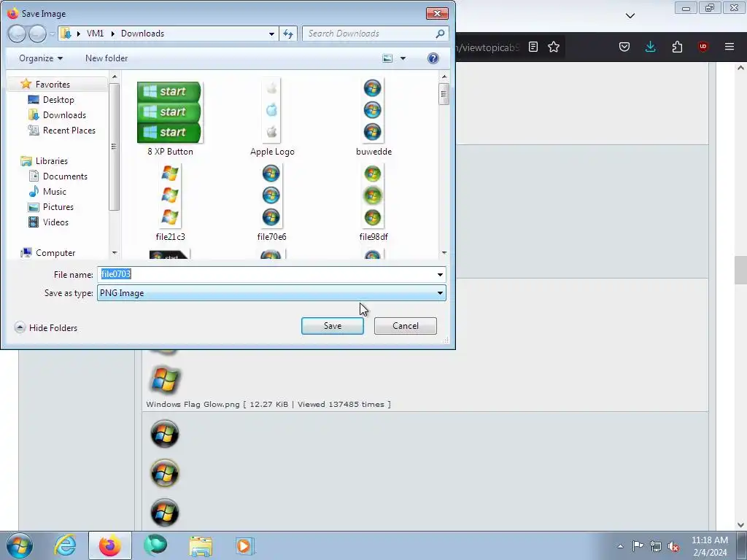Click the Refresh button beside the address path
Viewport: 747px width, 560px height.
tap(288, 34)
